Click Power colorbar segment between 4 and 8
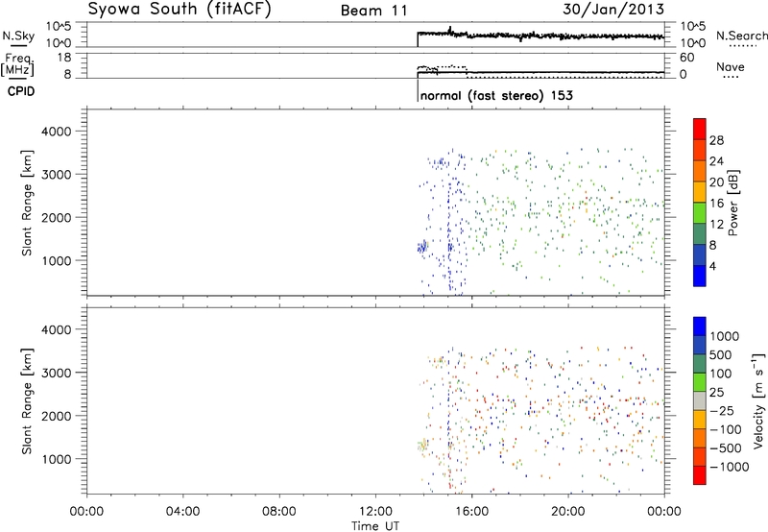Image resolution: width=768 pixels, height=532 pixels. (x=700, y=254)
